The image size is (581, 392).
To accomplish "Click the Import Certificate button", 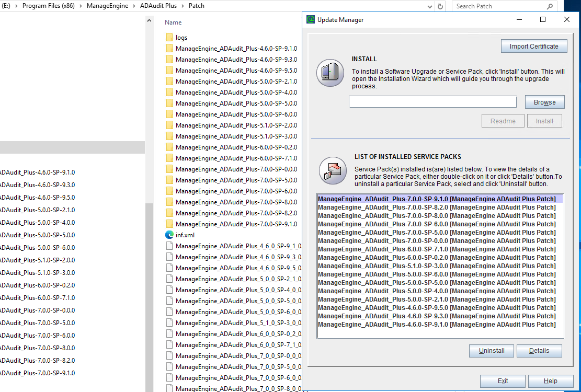I will [x=534, y=46].
